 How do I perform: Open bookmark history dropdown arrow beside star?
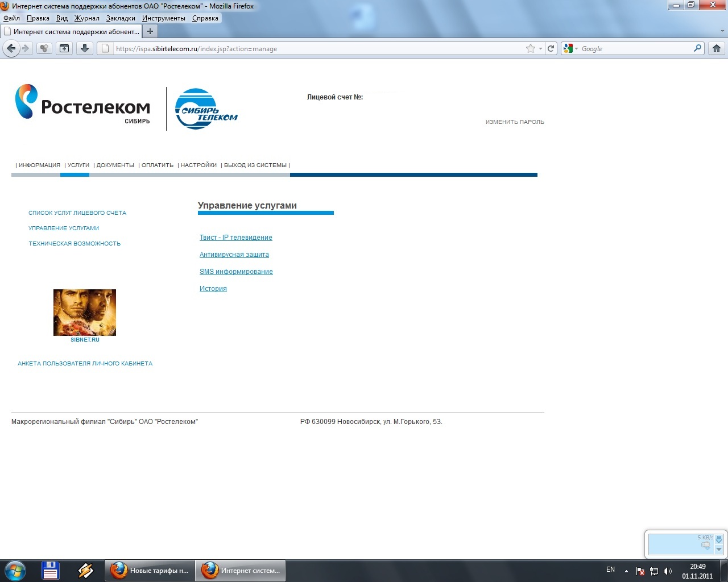click(x=540, y=49)
